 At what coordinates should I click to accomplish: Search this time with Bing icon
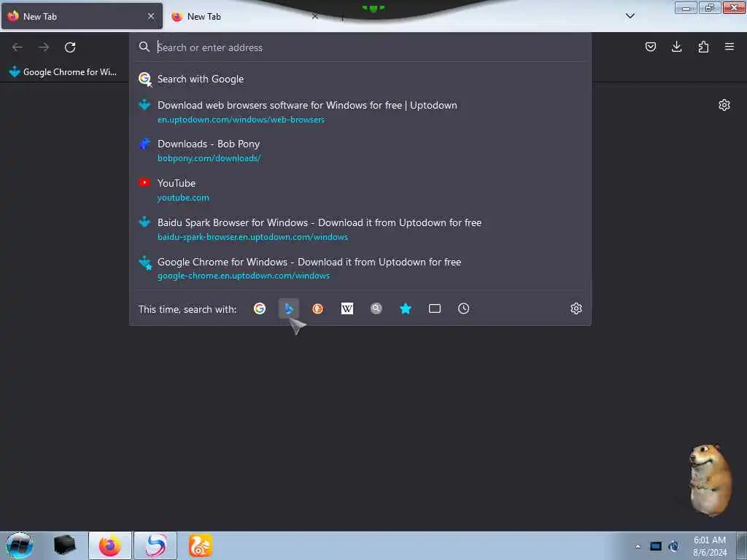pyautogui.click(x=289, y=308)
